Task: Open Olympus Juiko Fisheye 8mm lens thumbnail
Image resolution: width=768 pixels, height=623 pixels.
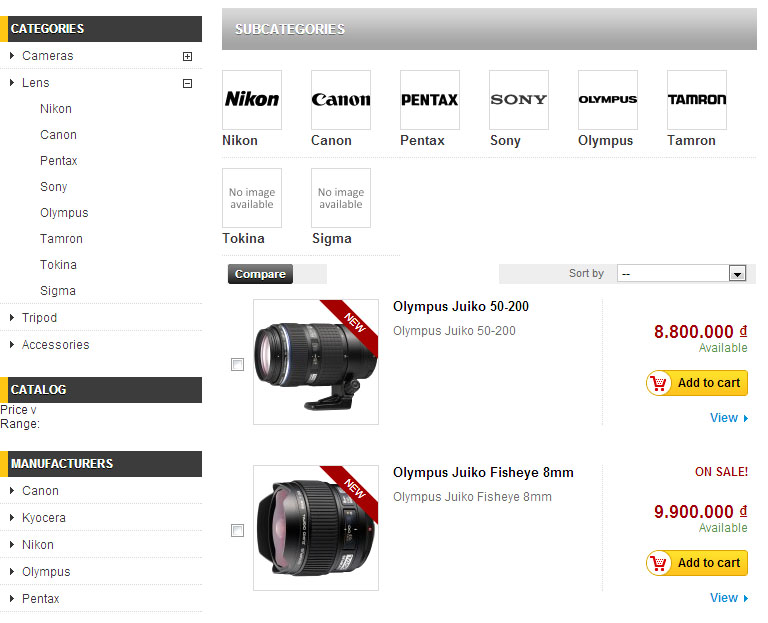Action: coord(316,528)
